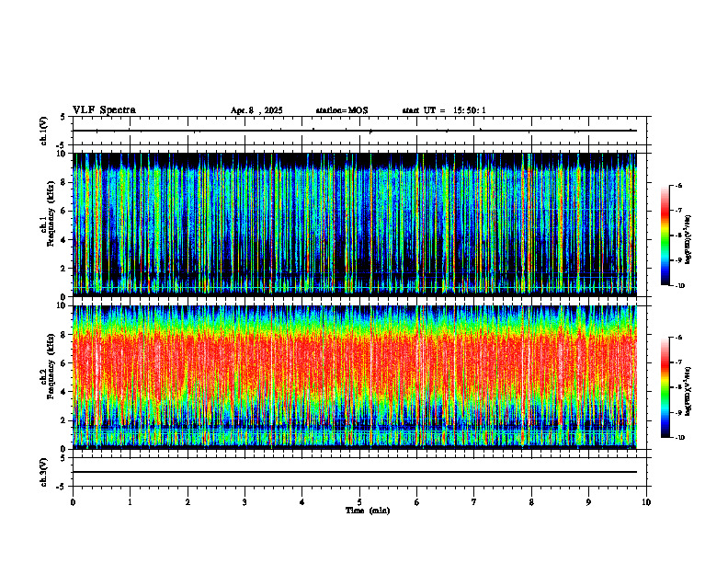The height and width of the screenshot is (563, 728).
Task: Select the ch.2 colorbar log(PSD) label
Action: 688,391
